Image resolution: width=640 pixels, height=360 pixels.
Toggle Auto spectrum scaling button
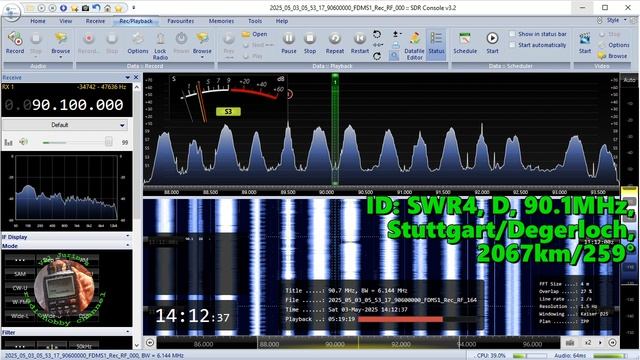coord(629,80)
